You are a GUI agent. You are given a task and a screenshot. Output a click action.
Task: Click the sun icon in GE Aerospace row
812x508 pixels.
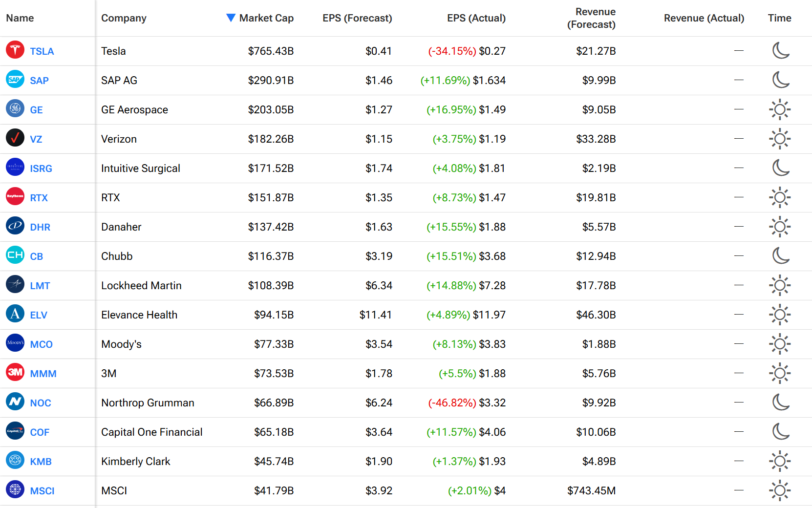pyautogui.click(x=780, y=109)
